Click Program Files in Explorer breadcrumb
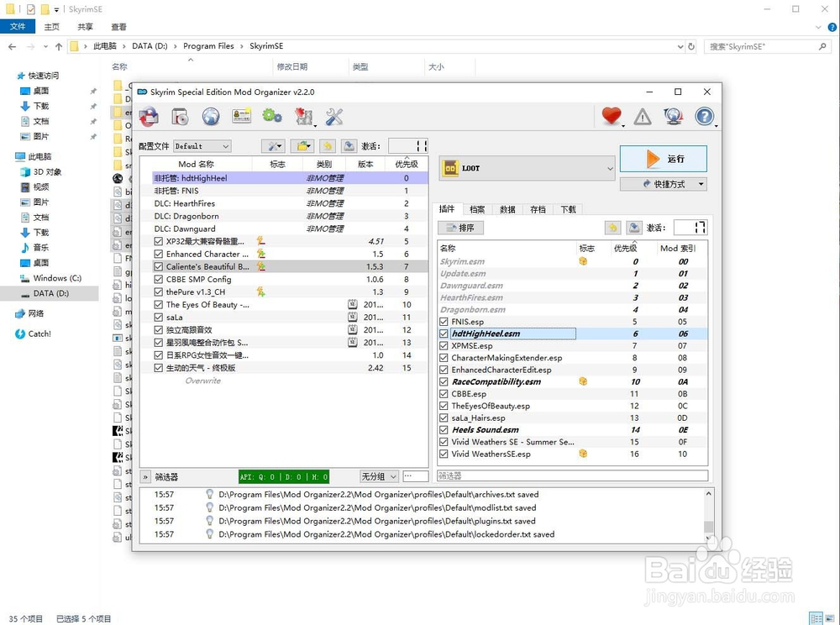840x625 pixels. pyautogui.click(x=208, y=46)
